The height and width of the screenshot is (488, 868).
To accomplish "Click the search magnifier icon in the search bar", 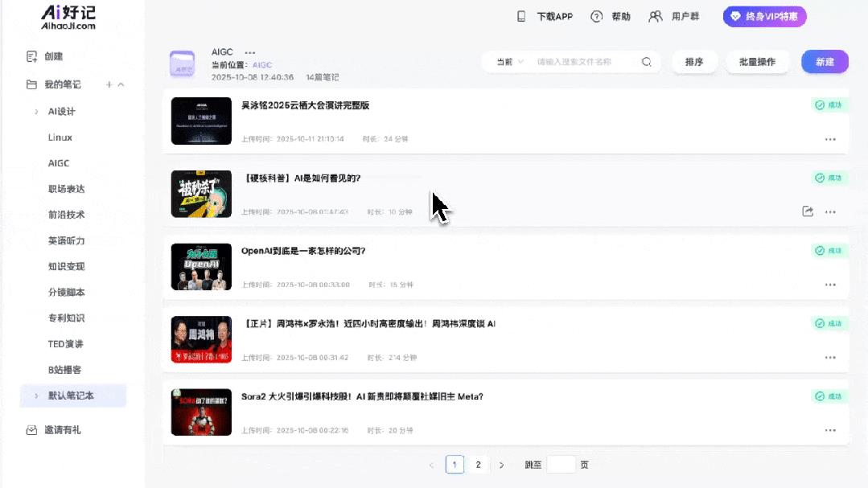I will [646, 61].
